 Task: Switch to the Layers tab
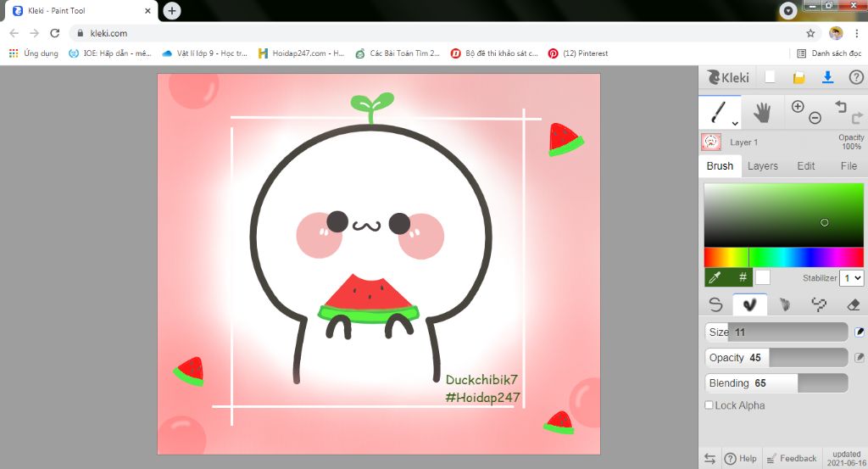click(762, 166)
